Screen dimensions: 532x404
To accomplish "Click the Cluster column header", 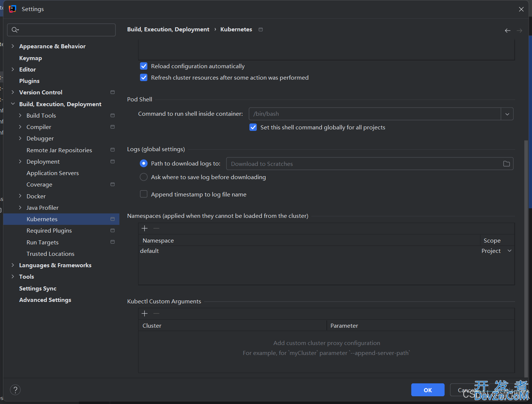I will click(232, 325).
